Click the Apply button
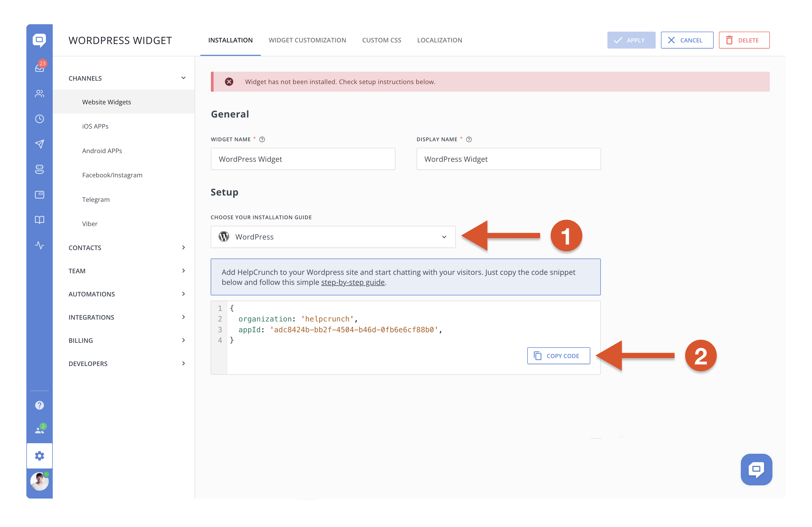The height and width of the screenshot is (527, 812). pos(631,40)
